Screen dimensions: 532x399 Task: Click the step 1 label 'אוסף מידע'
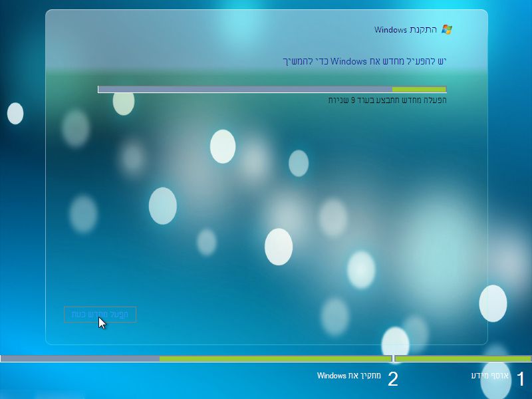click(489, 376)
